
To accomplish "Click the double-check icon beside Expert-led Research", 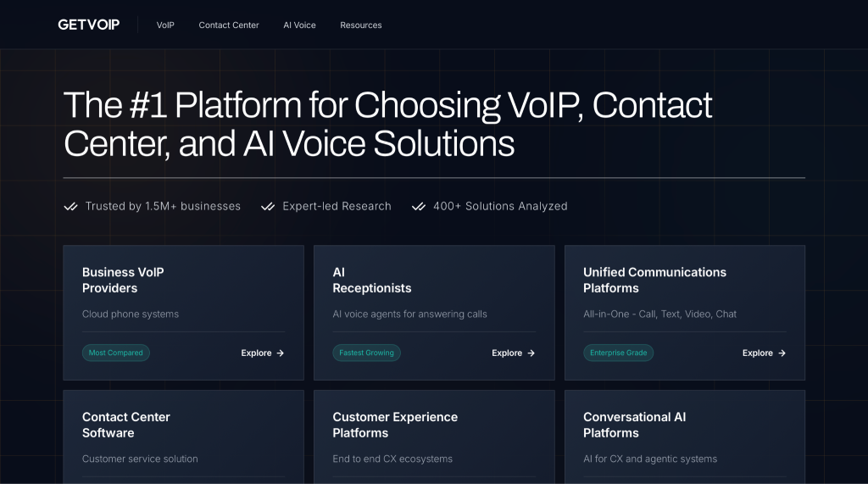I will pyautogui.click(x=268, y=207).
